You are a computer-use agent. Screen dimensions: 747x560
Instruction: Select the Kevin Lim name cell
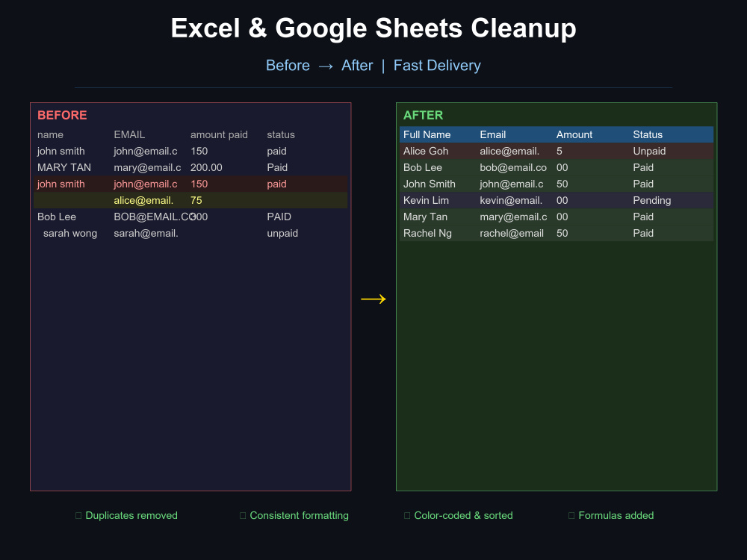click(426, 200)
